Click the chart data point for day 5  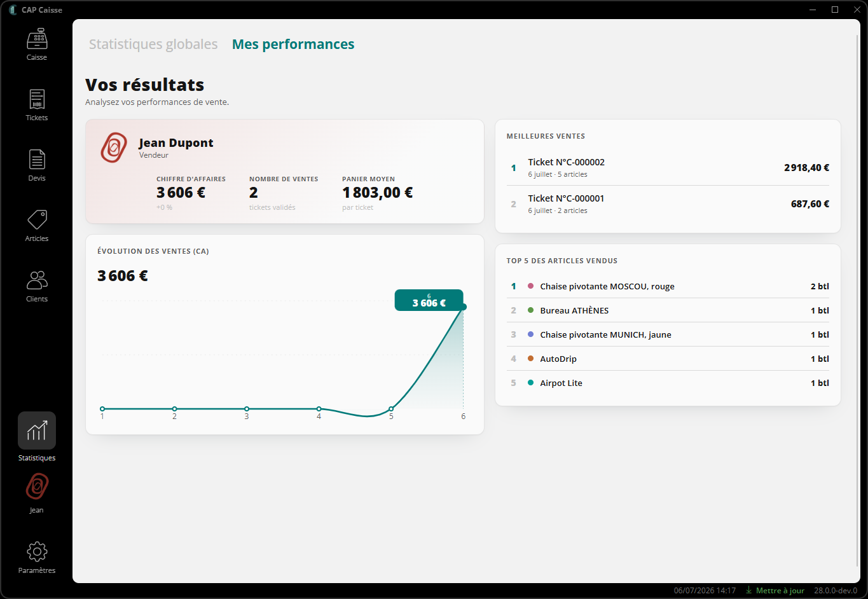tap(391, 409)
